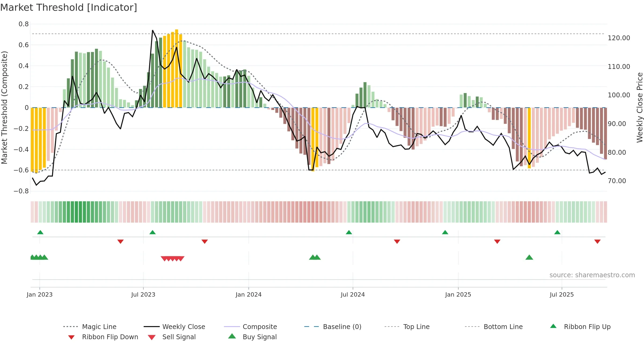Viewport: 644px width, 362px height.
Task: Click the −0.8 tick on the left axis
Action: [x=21, y=191]
